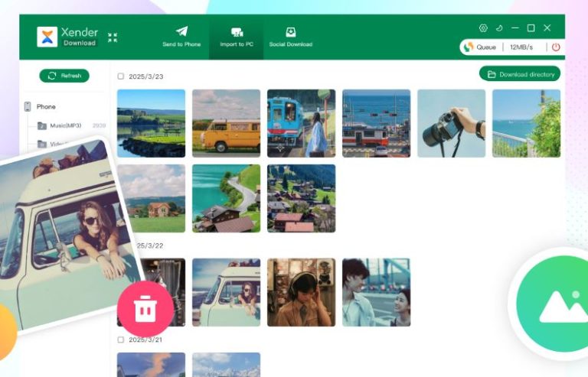Open the Social Download tab
Screen dimensions: 588x377
pyautogui.click(x=291, y=37)
